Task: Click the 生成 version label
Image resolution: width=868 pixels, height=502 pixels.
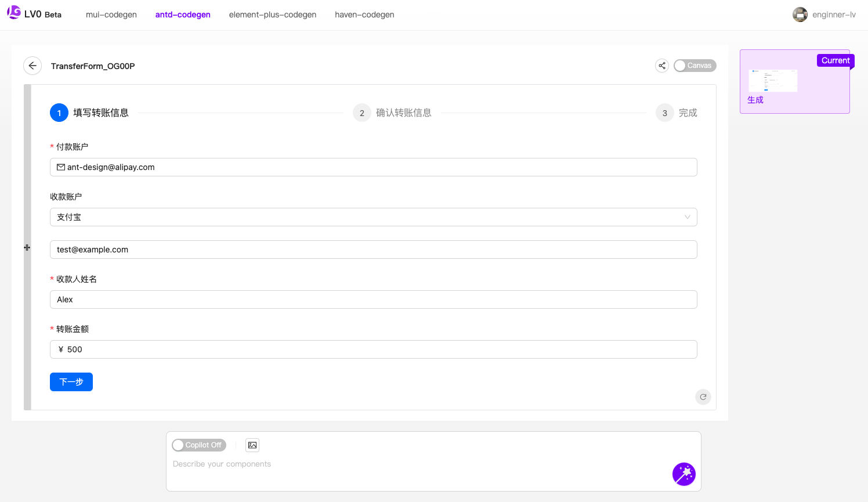Action: tap(755, 100)
